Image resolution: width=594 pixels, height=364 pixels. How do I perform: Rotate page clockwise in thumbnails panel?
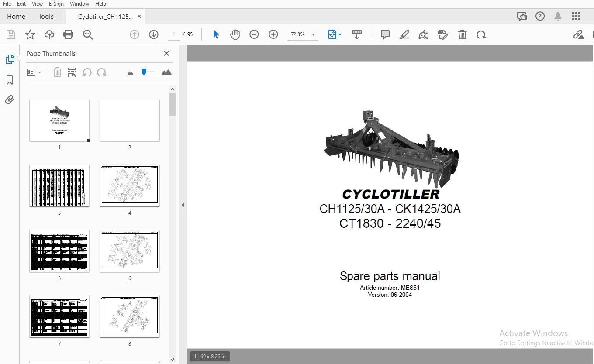point(102,72)
